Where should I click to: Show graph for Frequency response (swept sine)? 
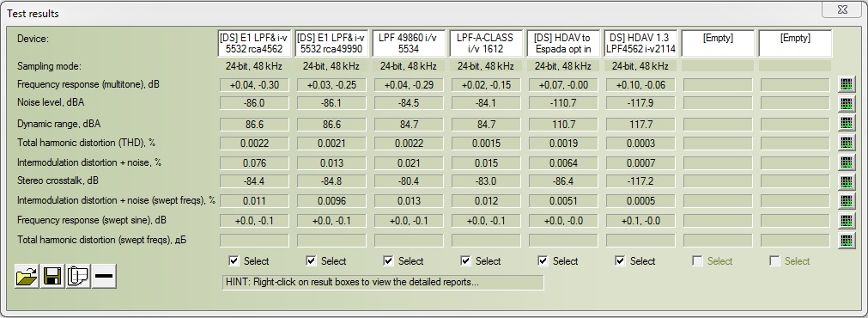(x=845, y=221)
